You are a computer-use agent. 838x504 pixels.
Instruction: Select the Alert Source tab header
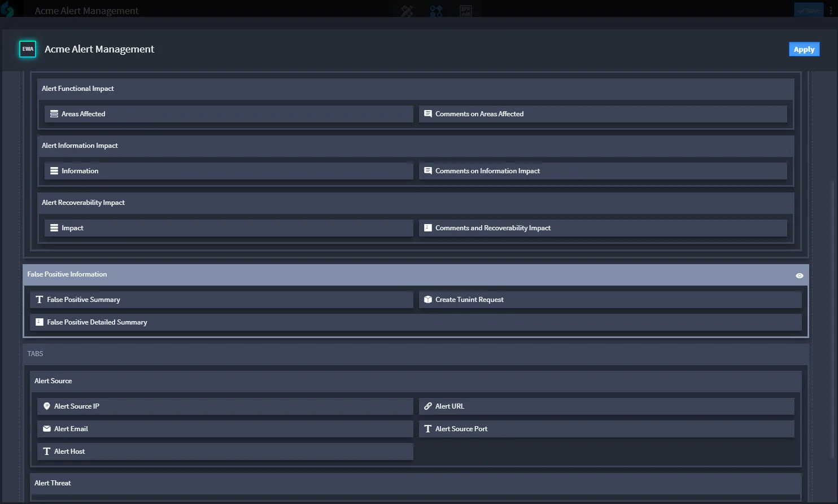(x=416, y=381)
